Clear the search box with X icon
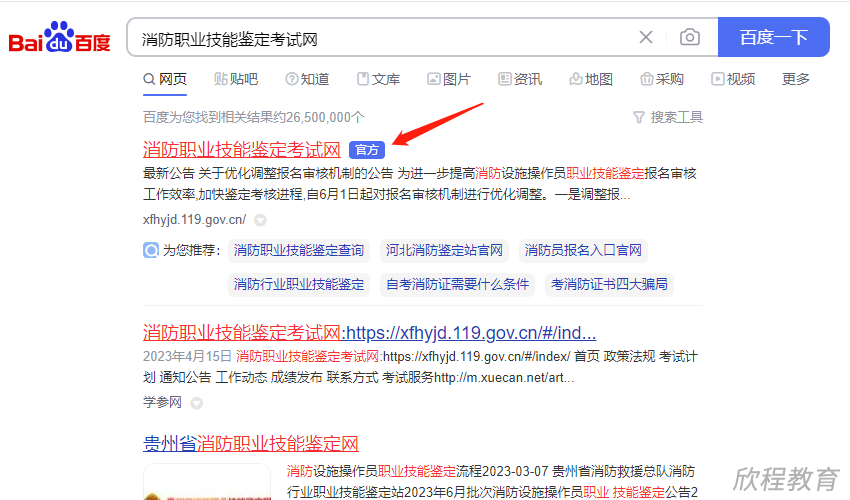Screen dimensions: 850x500 (x=646, y=37)
